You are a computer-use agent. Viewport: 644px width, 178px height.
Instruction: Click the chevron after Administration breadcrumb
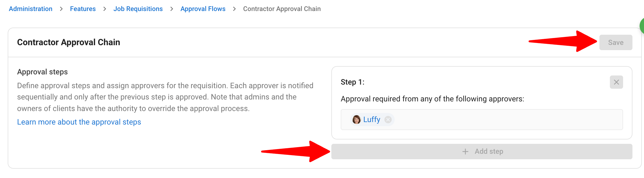[x=61, y=9]
